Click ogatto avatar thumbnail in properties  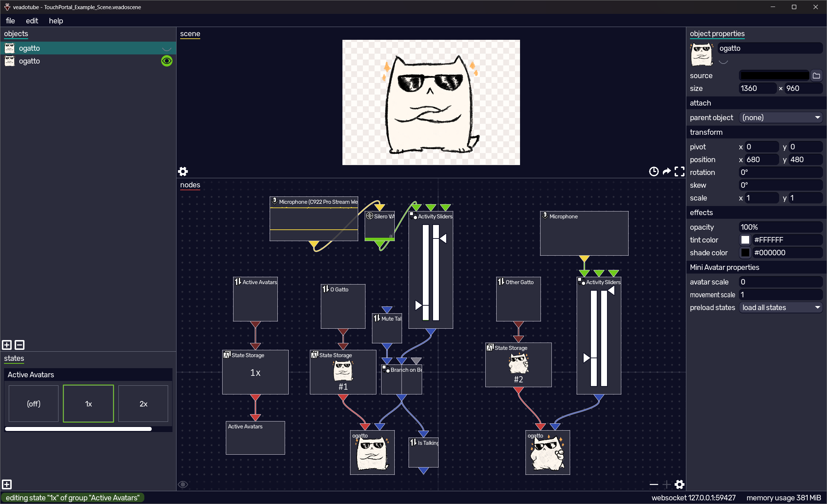coord(701,55)
